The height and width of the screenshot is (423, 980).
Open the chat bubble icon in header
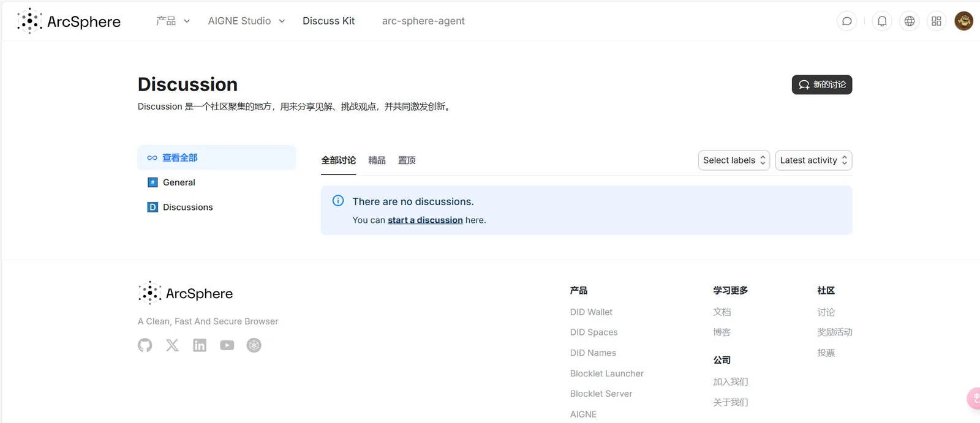846,21
